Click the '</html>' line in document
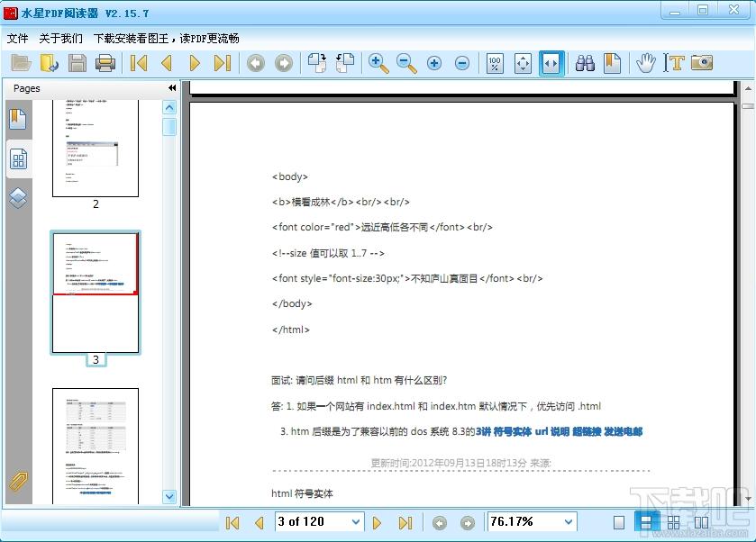This screenshot has width=756, height=542. pos(291,330)
